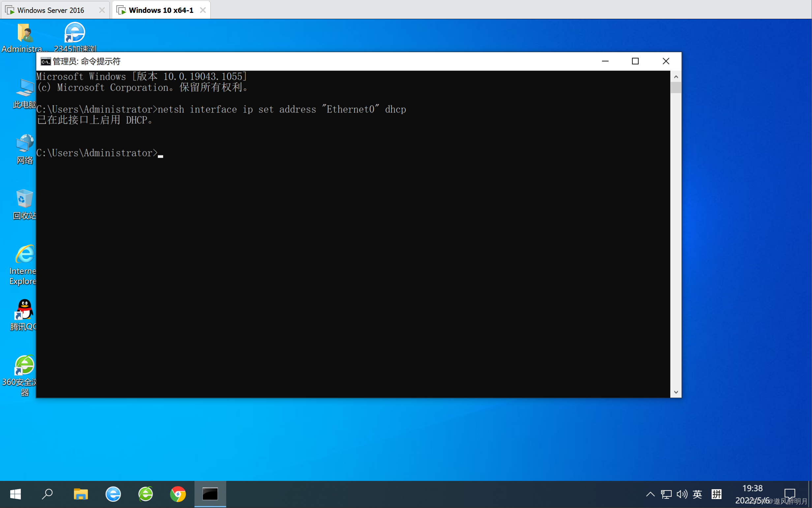
Task: Select the 腾讯QQ desktop shortcut
Action: (23, 315)
